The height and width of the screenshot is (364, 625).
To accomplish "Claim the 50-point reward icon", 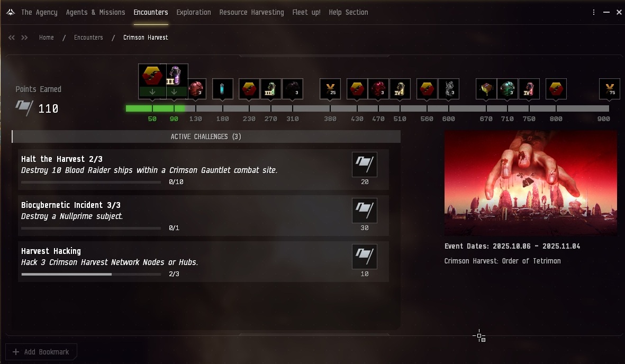I will tap(152, 81).
